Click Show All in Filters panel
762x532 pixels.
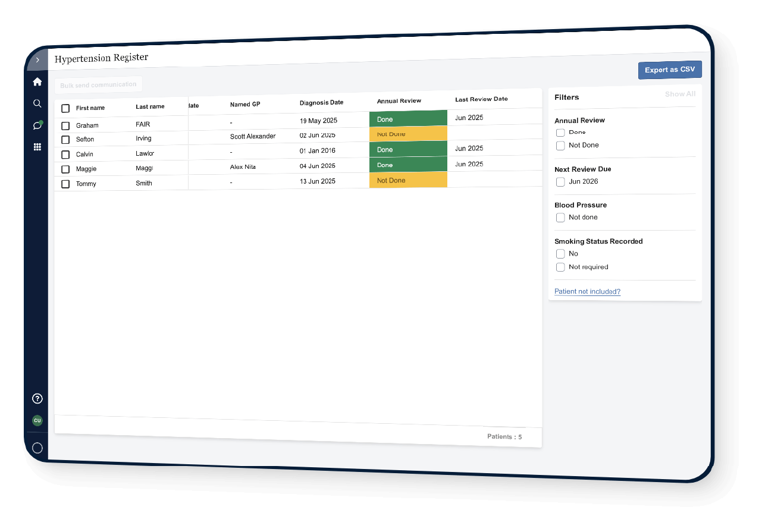pyautogui.click(x=680, y=94)
